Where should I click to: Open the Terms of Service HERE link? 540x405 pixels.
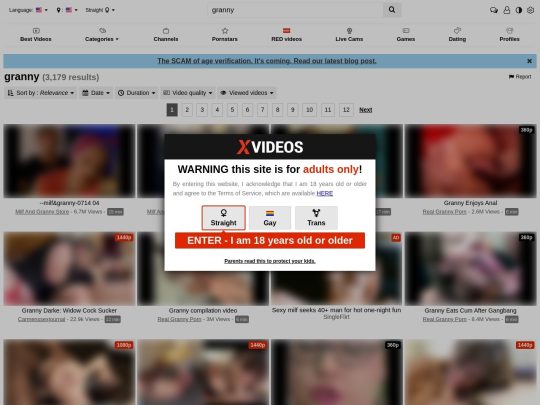coord(324,193)
